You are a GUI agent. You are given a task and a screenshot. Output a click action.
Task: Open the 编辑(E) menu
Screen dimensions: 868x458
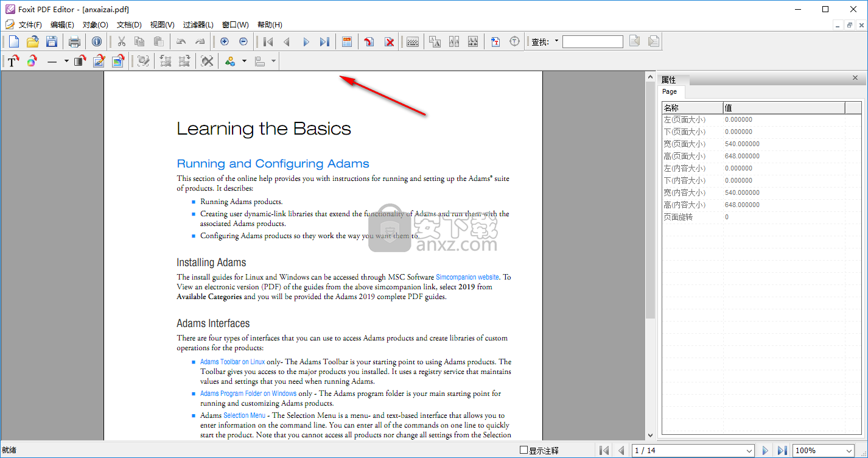[62, 25]
